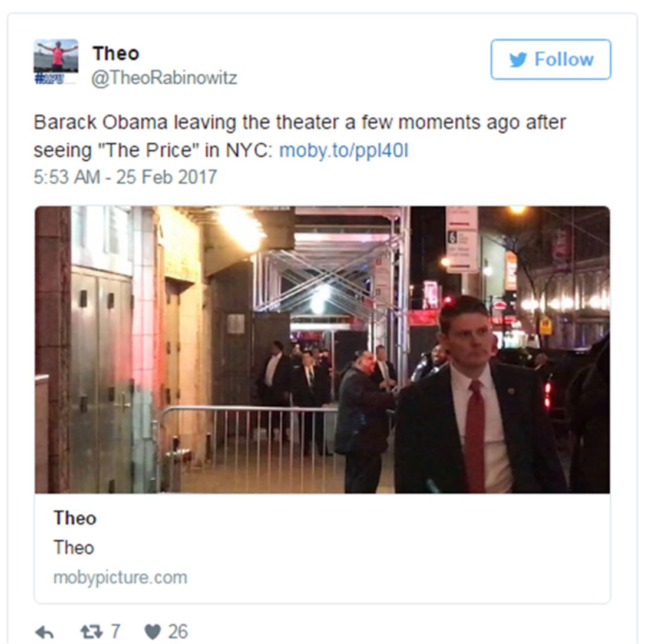Viewport: 648px width, 644px height.
Task: Open the mobypicture.com source link
Action: pos(120,577)
